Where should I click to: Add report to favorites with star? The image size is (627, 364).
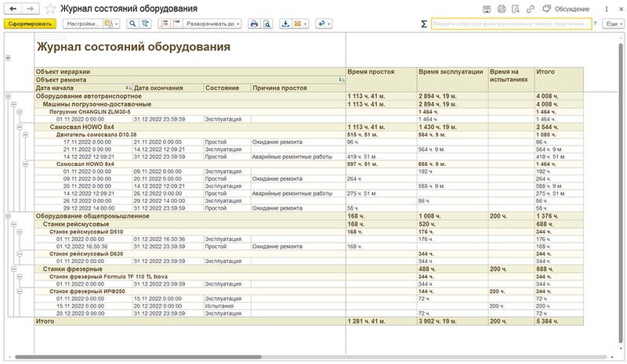(x=51, y=9)
